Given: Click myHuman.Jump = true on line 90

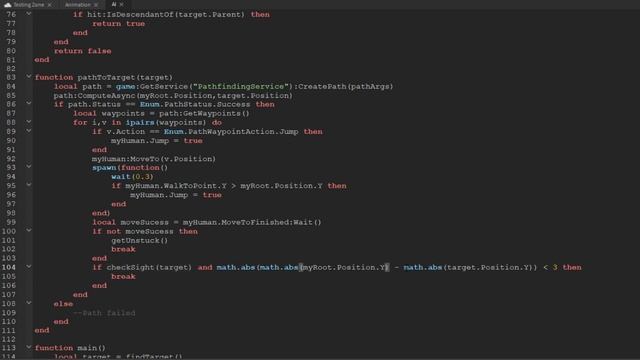Looking at the screenshot, I should [x=157, y=141].
